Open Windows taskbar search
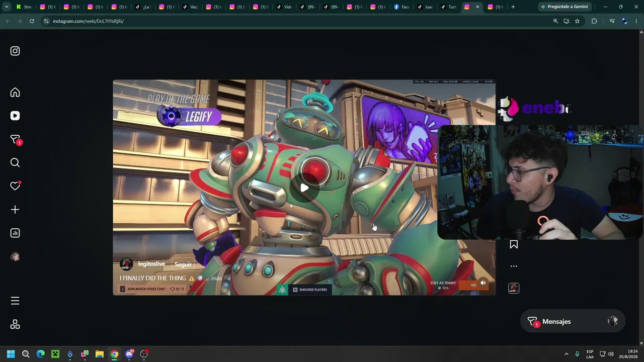The image size is (644, 362). [x=26, y=354]
